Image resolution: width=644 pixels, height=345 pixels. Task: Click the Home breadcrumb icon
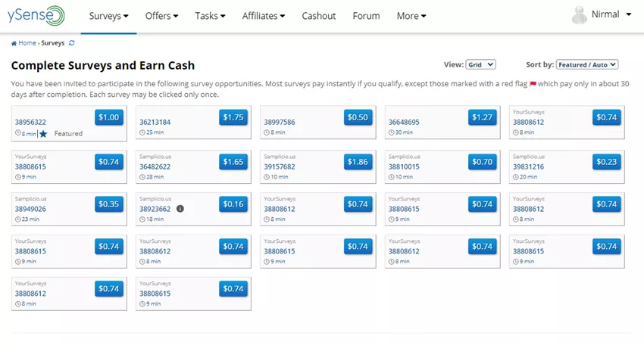pos(14,43)
